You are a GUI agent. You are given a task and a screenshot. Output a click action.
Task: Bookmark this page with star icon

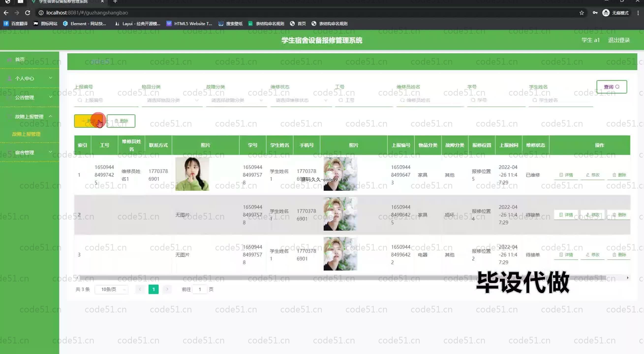coord(582,13)
